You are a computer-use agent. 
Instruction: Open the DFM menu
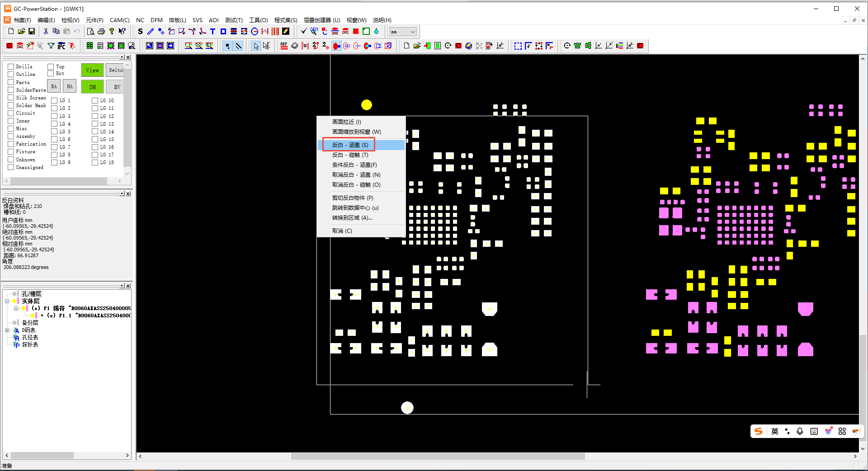coord(156,20)
